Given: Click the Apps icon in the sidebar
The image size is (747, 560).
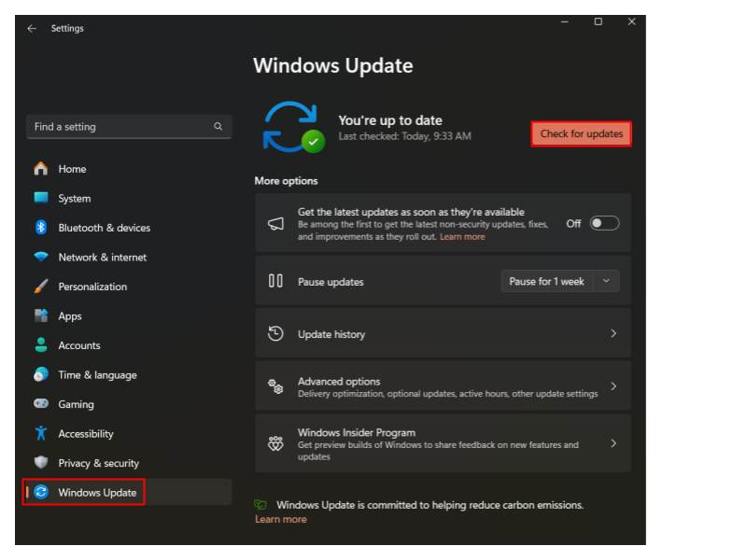Looking at the screenshot, I should (41, 315).
